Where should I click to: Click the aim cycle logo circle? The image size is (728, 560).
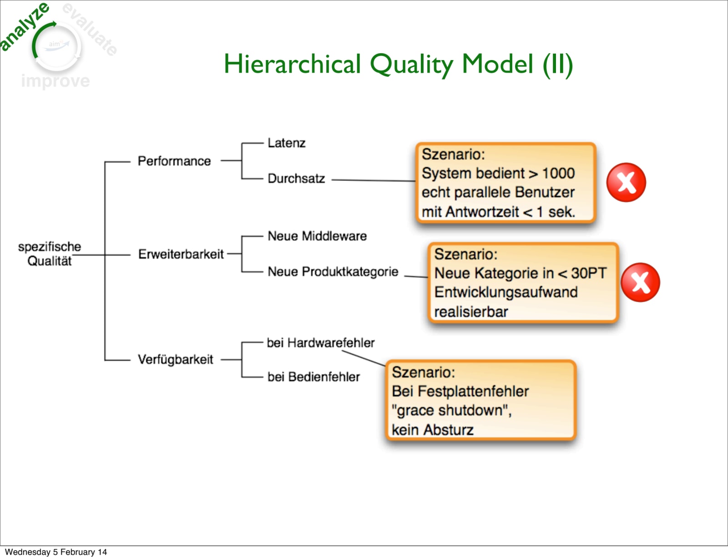click(57, 46)
